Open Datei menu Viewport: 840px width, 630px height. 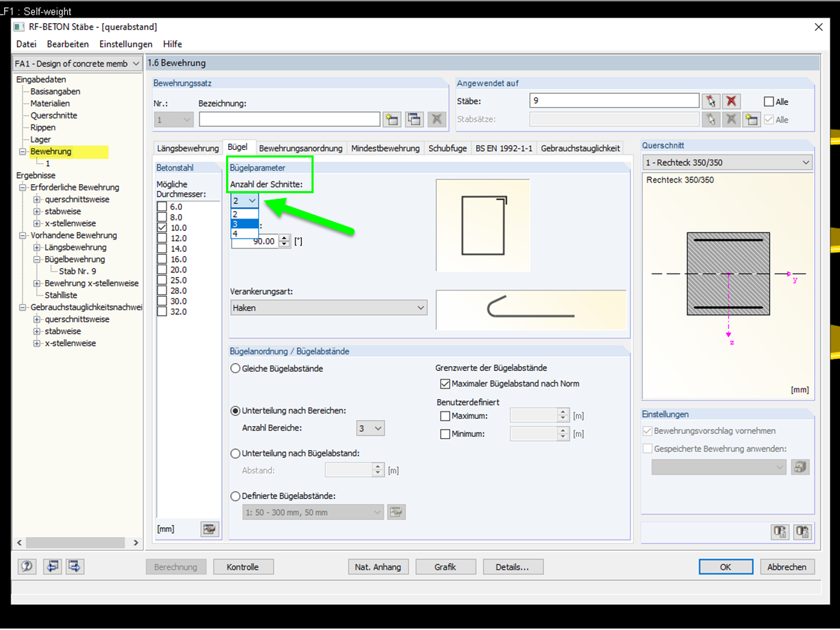tap(27, 44)
